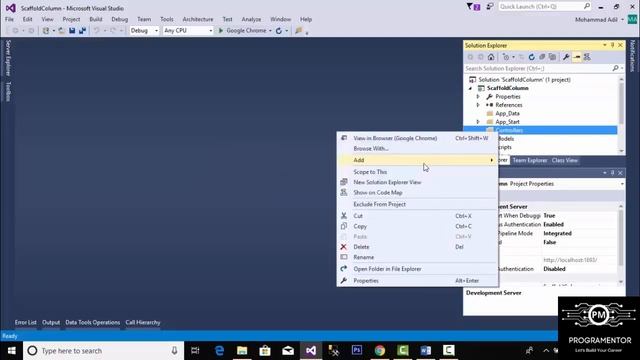Click the Find in Files toolbar icon
Screen dimensions: 640x360
pyautogui.click(x=299, y=31)
